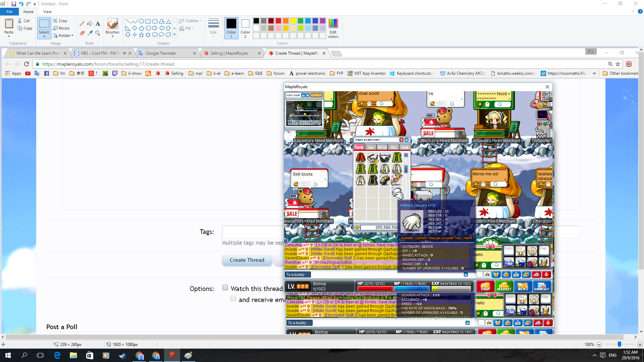Click the Crop icon
Viewport: 644px width, 362px height.
(x=60, y=21)
